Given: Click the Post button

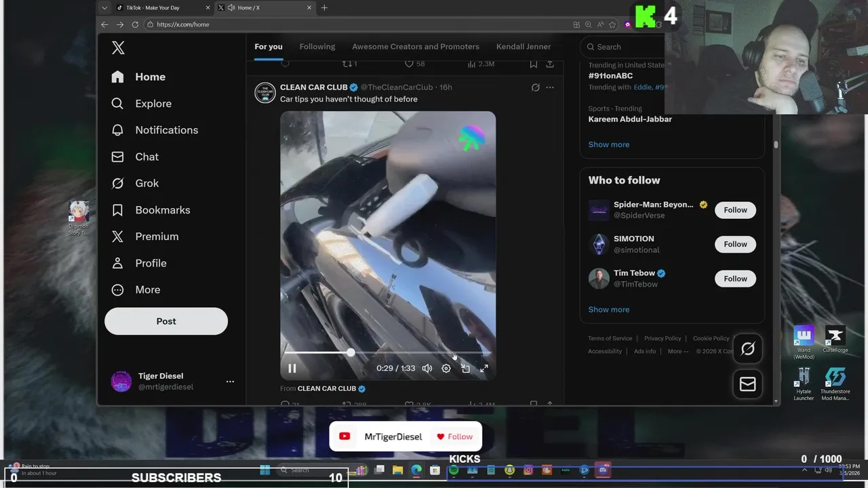Looking at the screenshot, I should pos(166,321).
